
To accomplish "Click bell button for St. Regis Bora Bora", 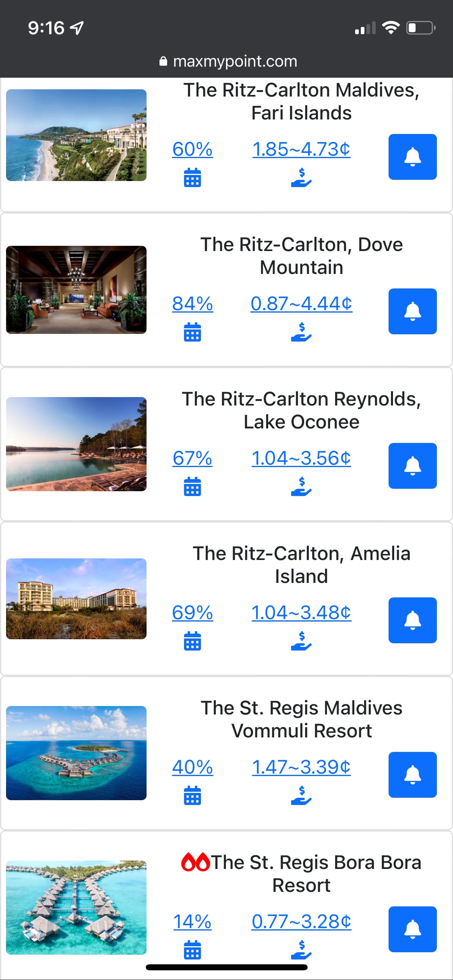I will (412, 929).
